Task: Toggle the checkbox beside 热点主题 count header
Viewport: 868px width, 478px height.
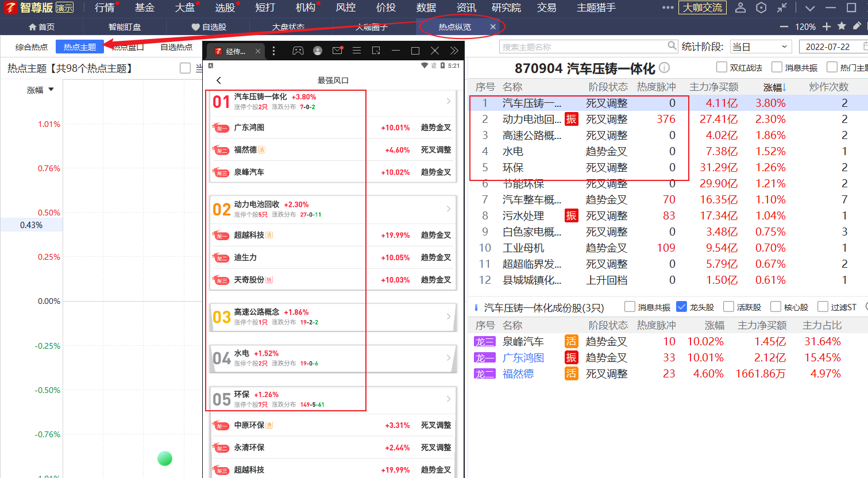Action: [185, 68]
